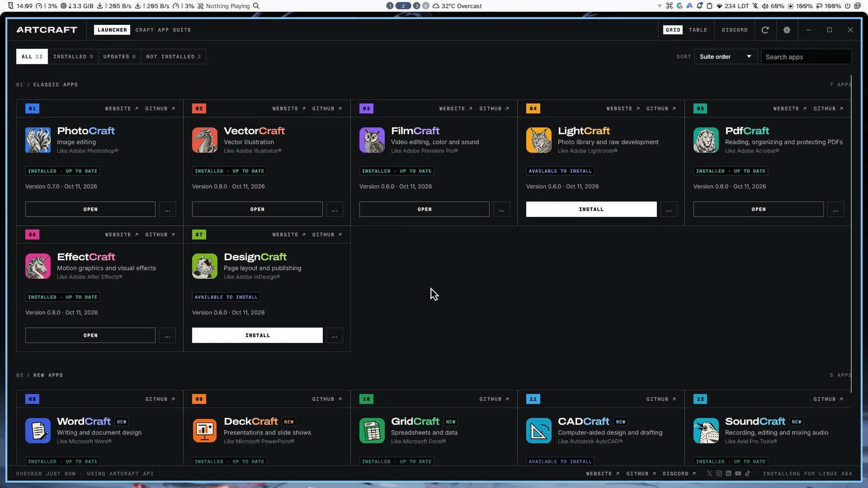Open Discord link in header

(735, 30)
